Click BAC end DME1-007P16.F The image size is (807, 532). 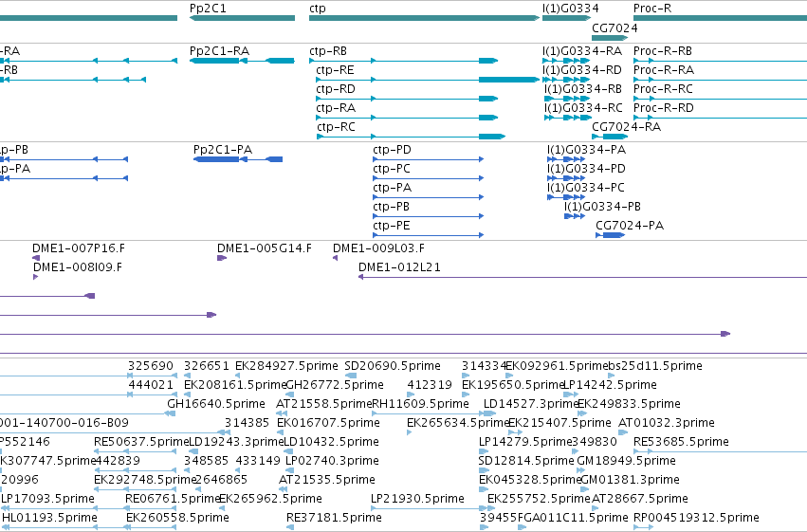[78, 248]
